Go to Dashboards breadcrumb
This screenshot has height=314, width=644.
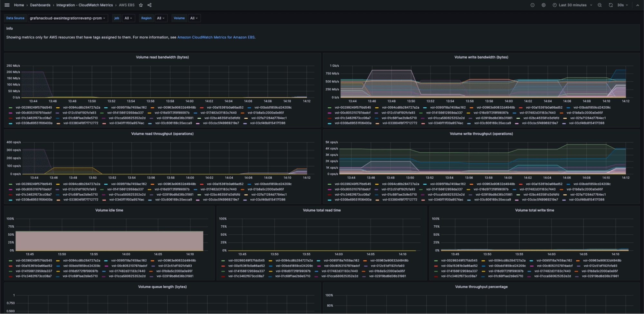click(x=40, y=5)
